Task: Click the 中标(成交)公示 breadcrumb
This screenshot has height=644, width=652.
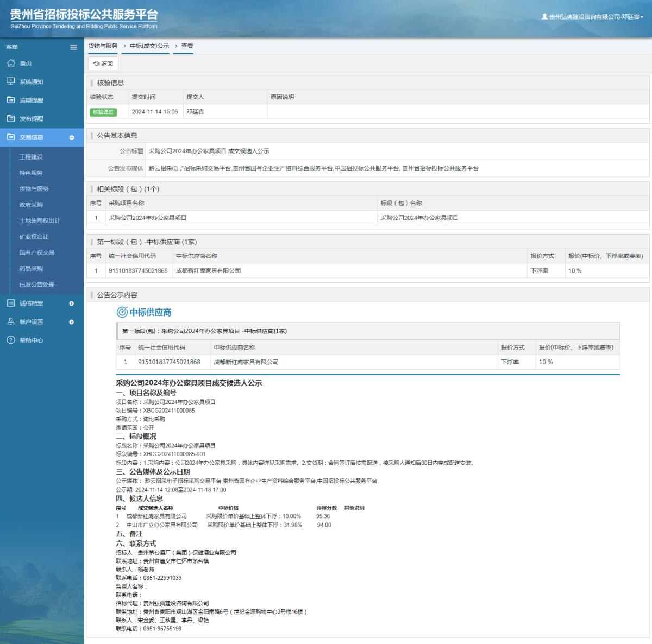Action: 149,46
